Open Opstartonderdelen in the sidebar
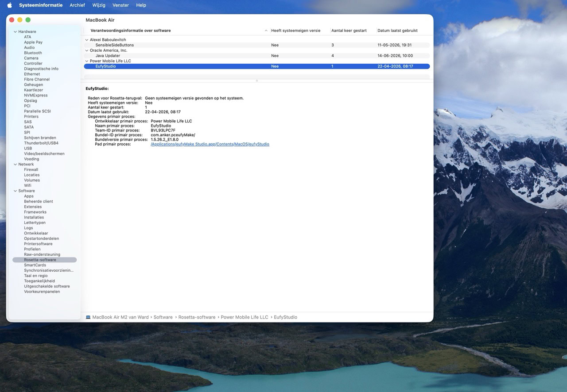567x392 pixels. coord(42,239)
